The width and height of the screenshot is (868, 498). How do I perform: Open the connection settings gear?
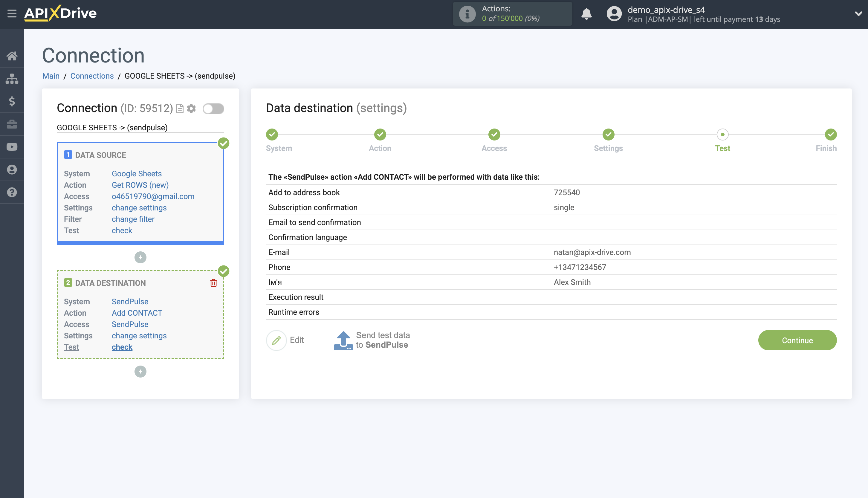click(192, 109)
